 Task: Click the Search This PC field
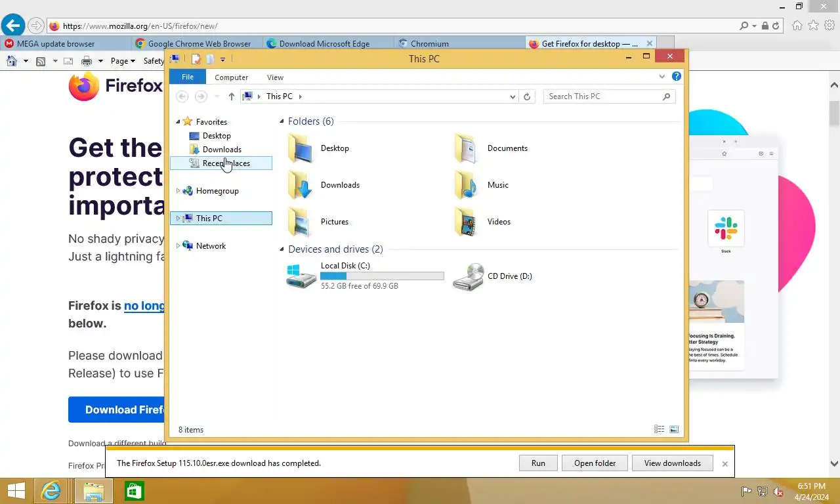coord(609,96)
